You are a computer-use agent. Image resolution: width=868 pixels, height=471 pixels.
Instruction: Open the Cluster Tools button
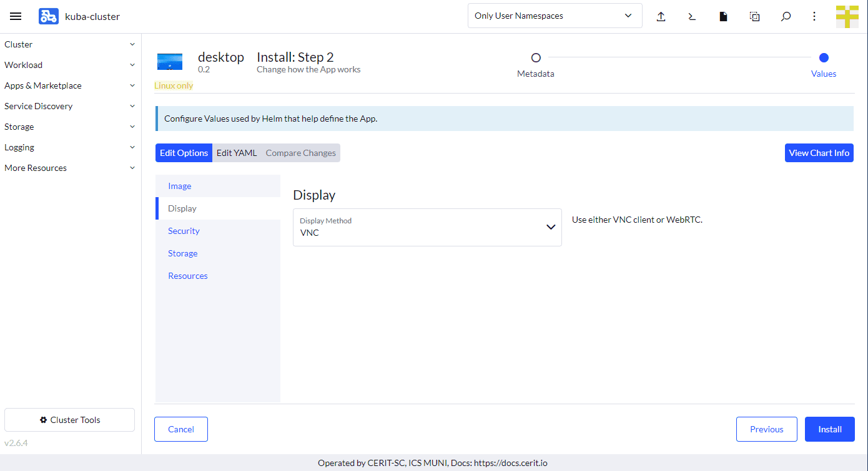[69, 420]
